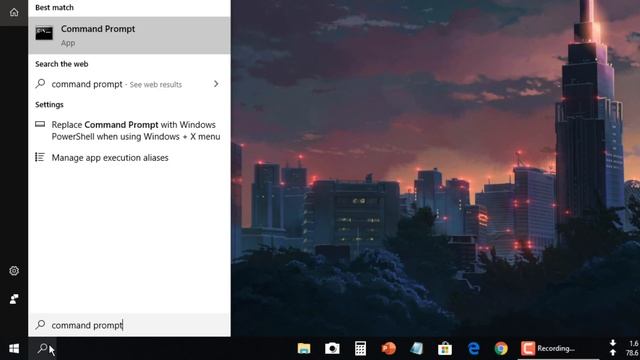Open Calculator from the taskbar
Screen dimensions: 640x360
pyautogui.click(x=360, y=348)
